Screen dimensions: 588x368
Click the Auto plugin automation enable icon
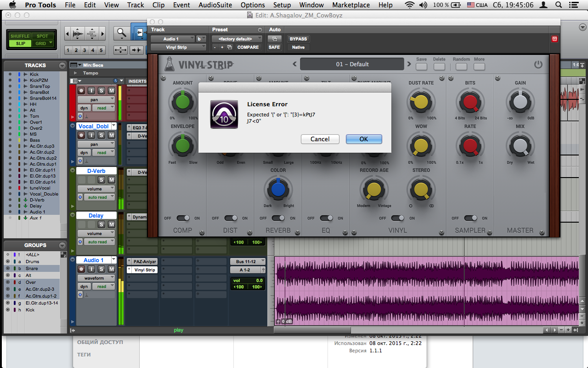point(274,39)
